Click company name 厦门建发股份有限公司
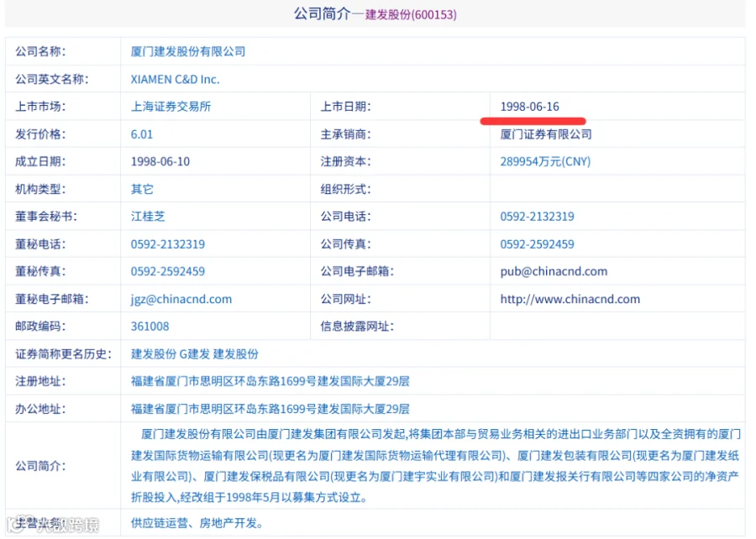756x539 pixels. pyautogui.click(x=188, y=51)
